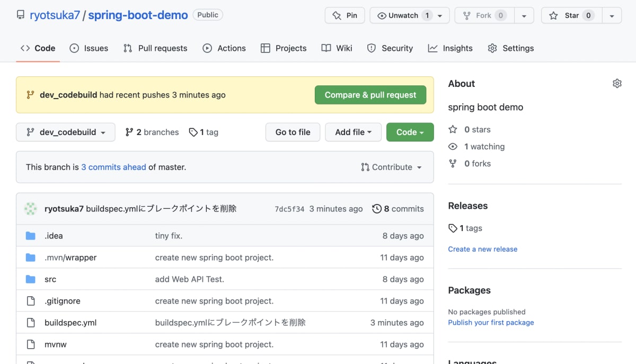636x364 pixels.
Task: Click the eye icon beside '1 watching'
Action: [453, 146]
